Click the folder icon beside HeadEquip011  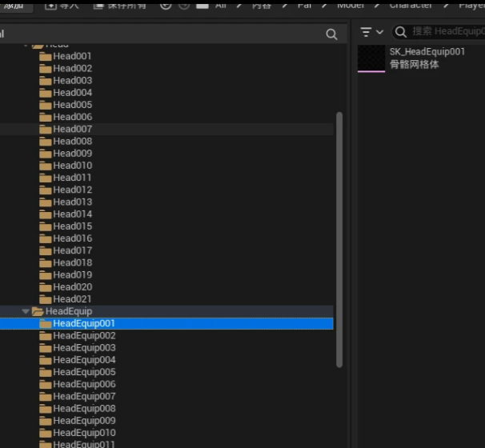point(46,445)
